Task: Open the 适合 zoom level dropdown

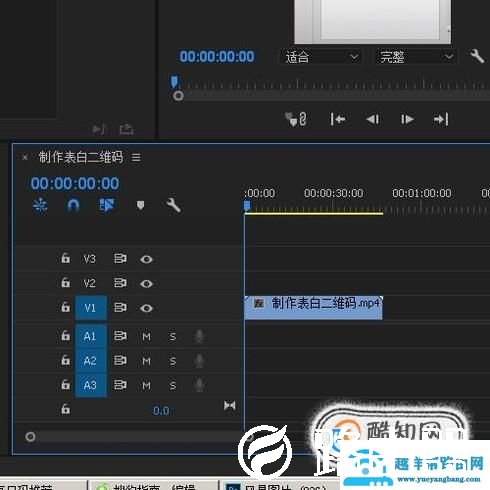Action: 320,57
